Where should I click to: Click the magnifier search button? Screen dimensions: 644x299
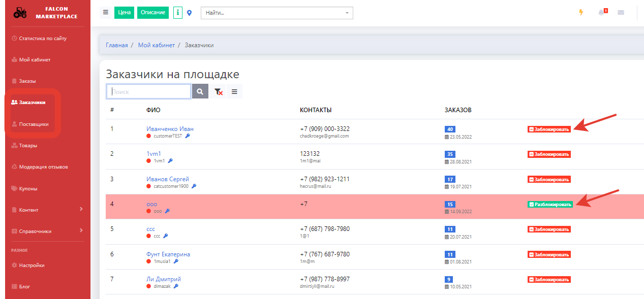click(x=200, y=91)
